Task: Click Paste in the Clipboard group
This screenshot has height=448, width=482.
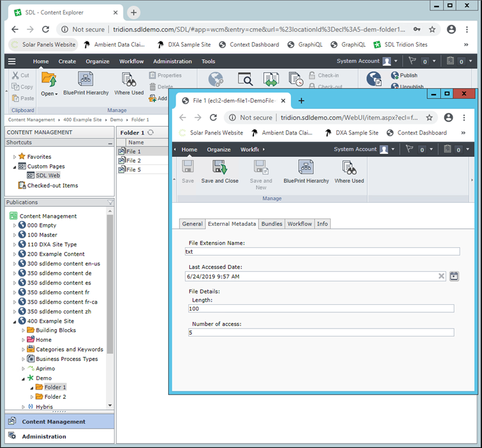Action: coord(23,98)
